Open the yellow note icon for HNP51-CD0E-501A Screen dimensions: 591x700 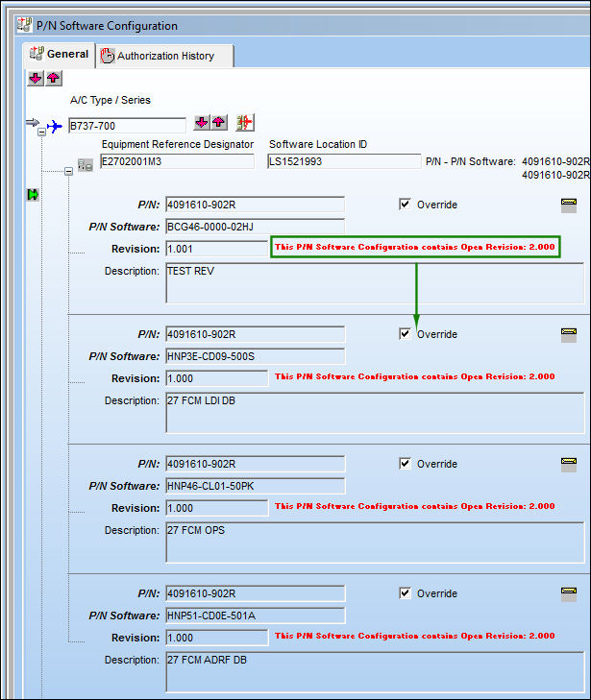(569, 594)
